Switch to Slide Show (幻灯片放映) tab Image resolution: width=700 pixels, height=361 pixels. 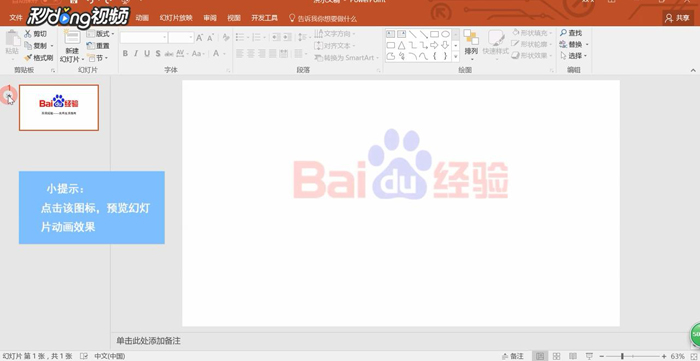coord(176,18)
